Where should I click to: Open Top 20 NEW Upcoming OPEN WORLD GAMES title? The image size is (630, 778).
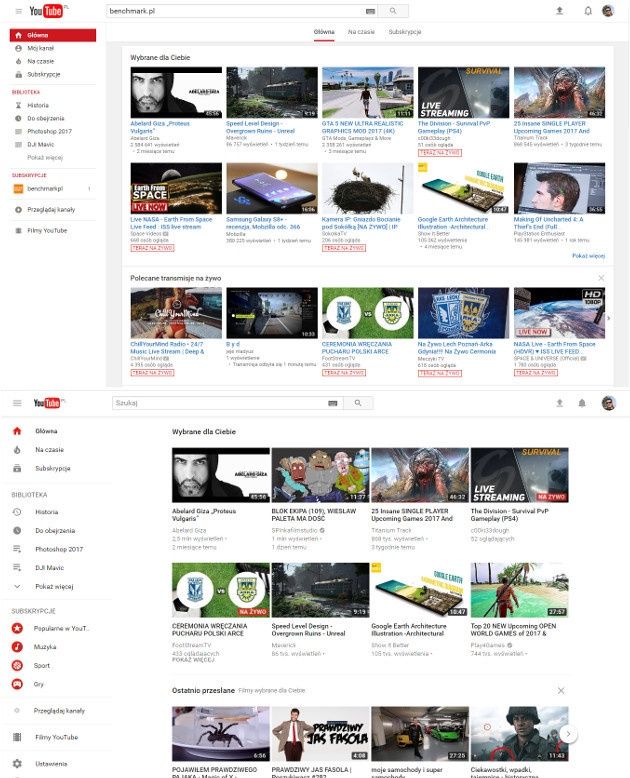click(513, 630)
